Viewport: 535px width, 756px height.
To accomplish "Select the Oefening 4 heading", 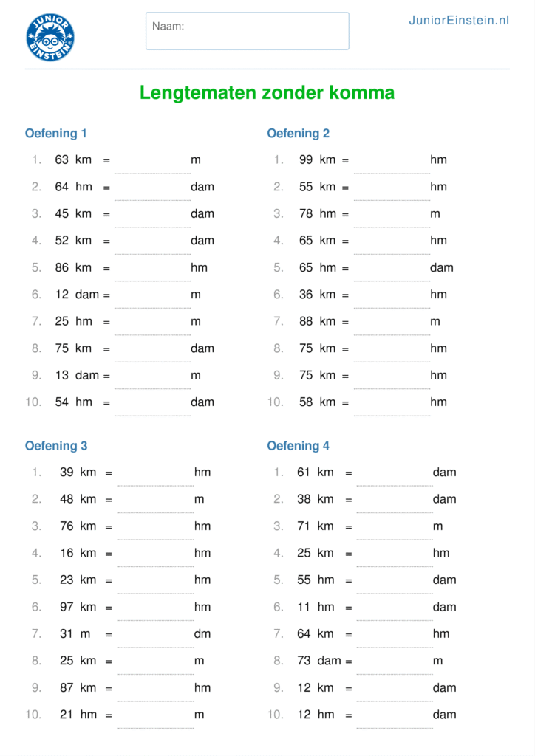I will (298, 446).
